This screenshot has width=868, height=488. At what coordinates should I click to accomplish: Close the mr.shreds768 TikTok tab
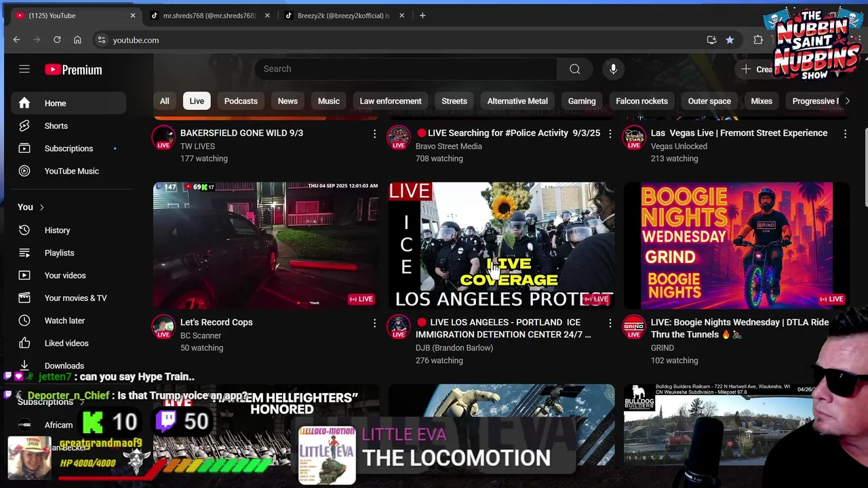[x=267, y=16]
